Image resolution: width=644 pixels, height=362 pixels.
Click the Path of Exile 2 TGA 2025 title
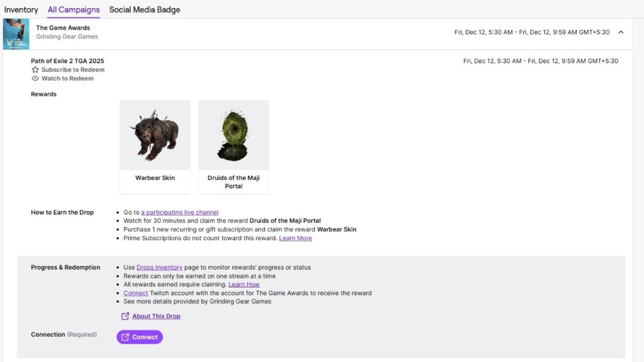(x=67, y=61)
